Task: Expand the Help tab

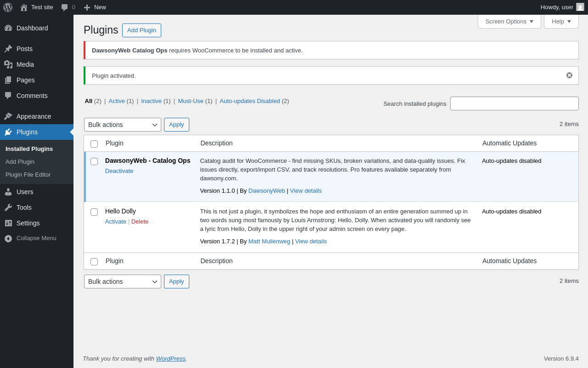Action: tap(561, 21)
